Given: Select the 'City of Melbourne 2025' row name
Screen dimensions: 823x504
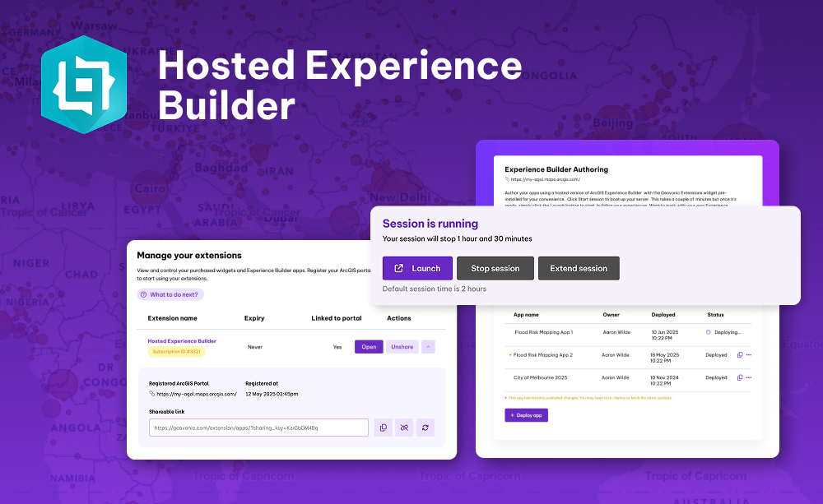Looking at the screenshot, I should tap(540, 377).
